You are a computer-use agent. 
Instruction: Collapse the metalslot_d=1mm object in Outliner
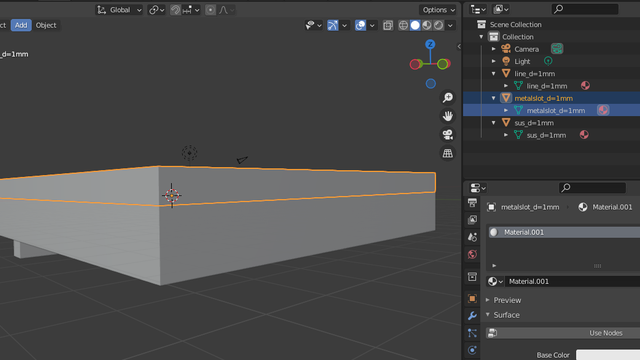click(x=493, y=98)
